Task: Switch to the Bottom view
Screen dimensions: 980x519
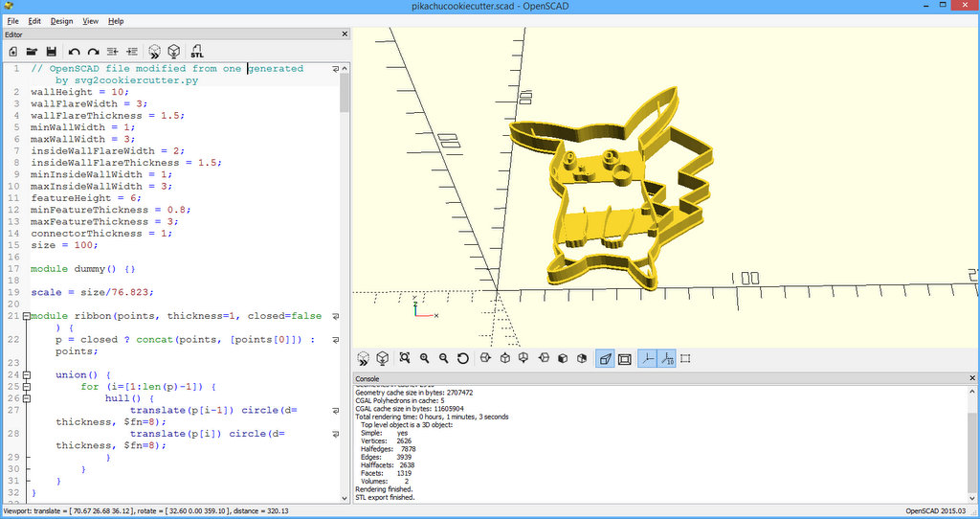Action: (x=523, y=358)
